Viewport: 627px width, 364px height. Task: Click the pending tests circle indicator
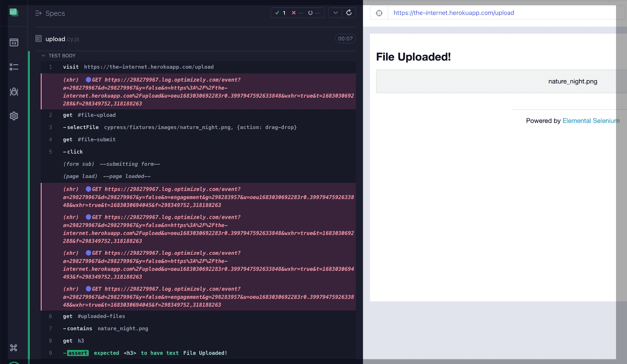pyautogui.click(x=311, y=13)
